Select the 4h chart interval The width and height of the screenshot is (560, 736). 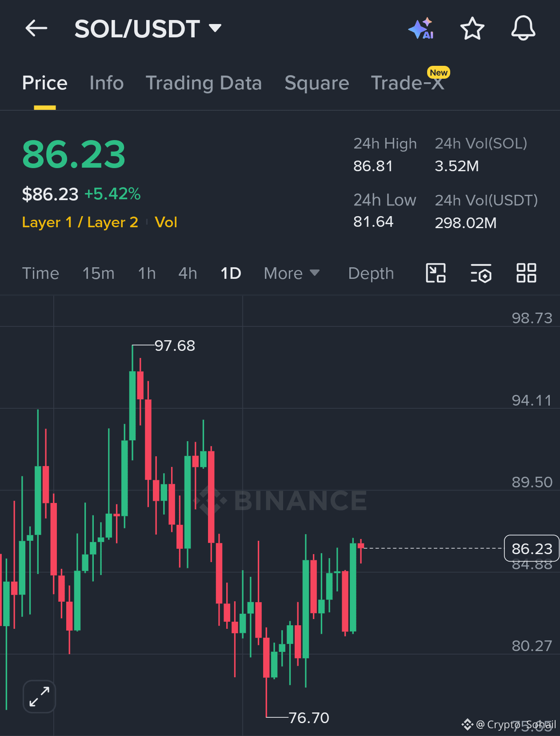tap(188, 273)
